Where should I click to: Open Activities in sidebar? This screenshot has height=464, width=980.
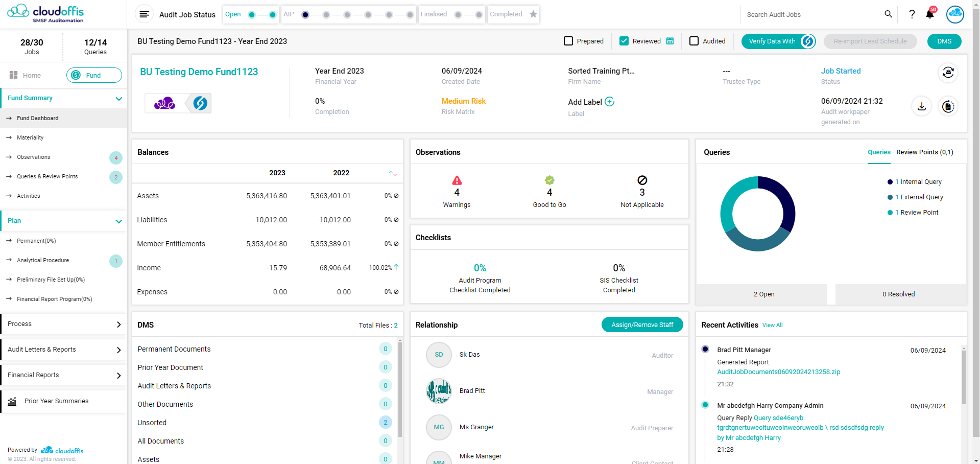(x=63, y=196)
